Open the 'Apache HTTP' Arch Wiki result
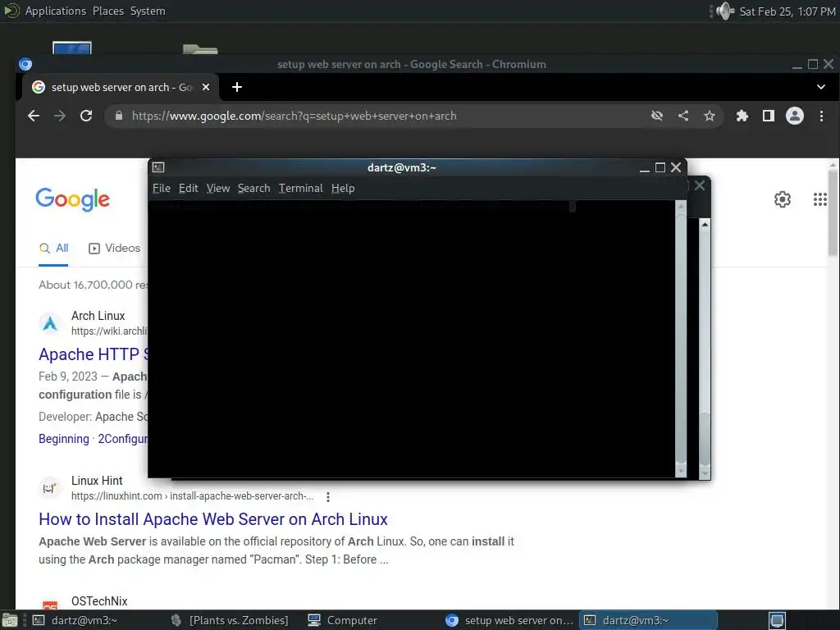The width and height of the screenshot is (840, 630). (93, 354)
